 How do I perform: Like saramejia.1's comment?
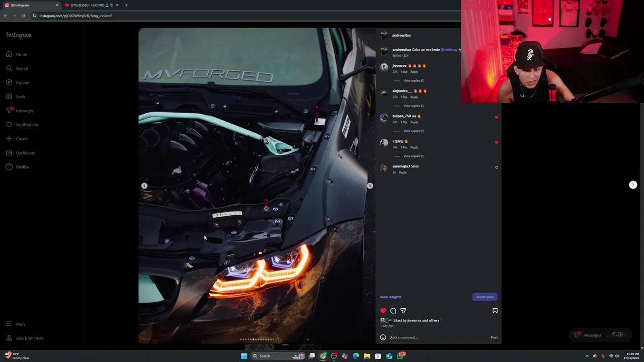[497, 167]
